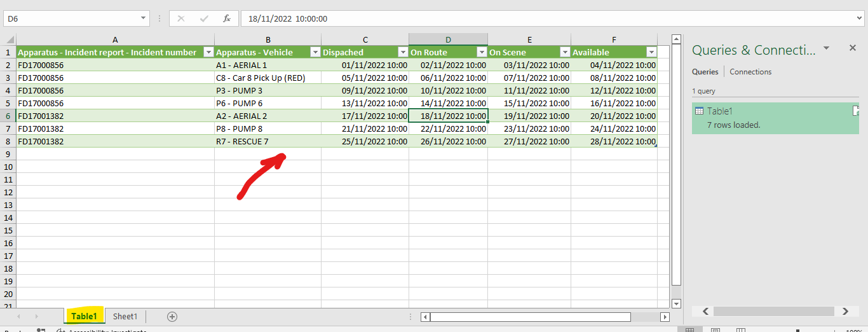Click vertical scrollbar down arrow
868x332 pixels.
click(676, 303)
